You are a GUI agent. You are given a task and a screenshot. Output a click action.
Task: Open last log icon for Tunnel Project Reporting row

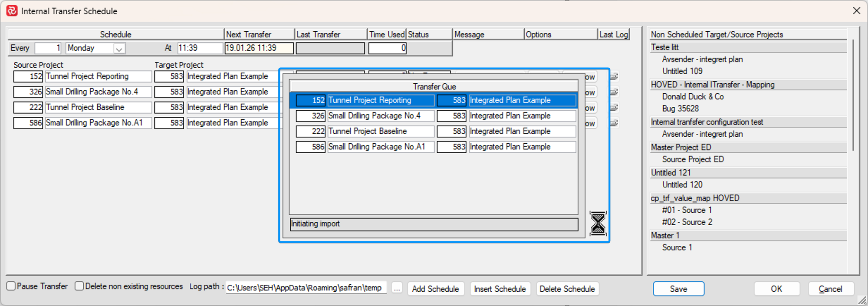point(614,76)
